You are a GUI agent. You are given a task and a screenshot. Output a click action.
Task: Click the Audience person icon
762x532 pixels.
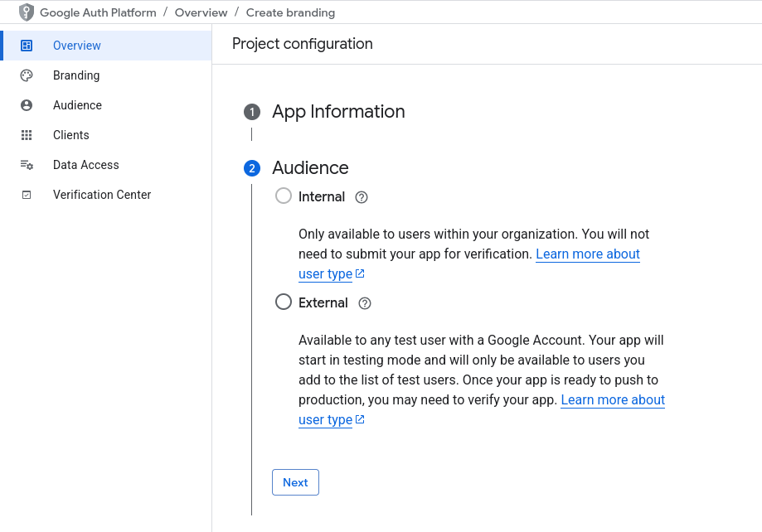pos(27,105)
